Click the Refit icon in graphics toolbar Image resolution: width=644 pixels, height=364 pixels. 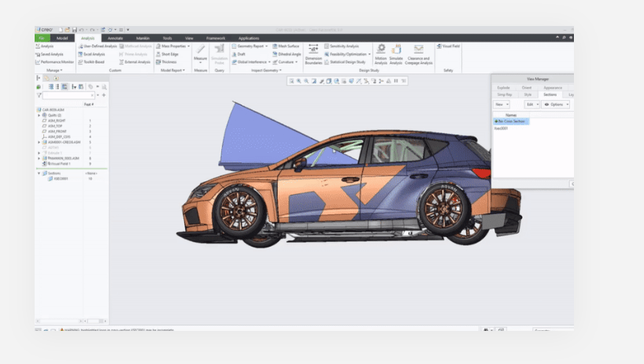click(291, 81)
